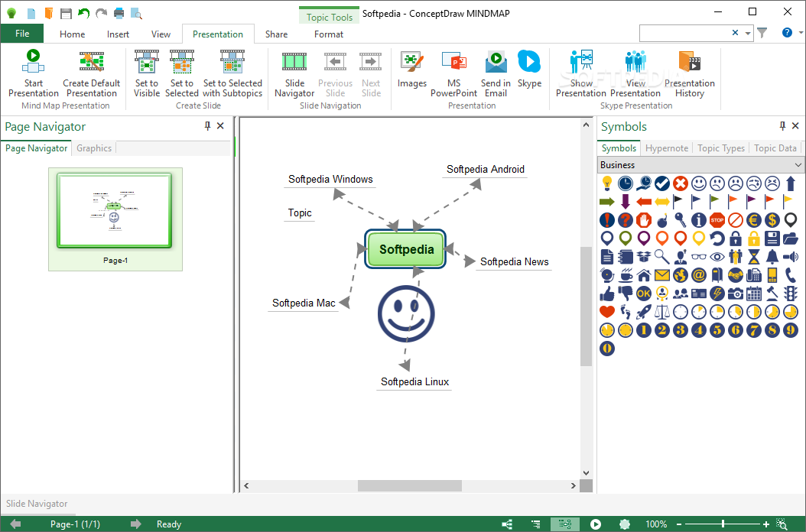This screenshot has height=532, width=806.
Task: Select the Page-1 thumbnail
Action: tap(115, 219)
